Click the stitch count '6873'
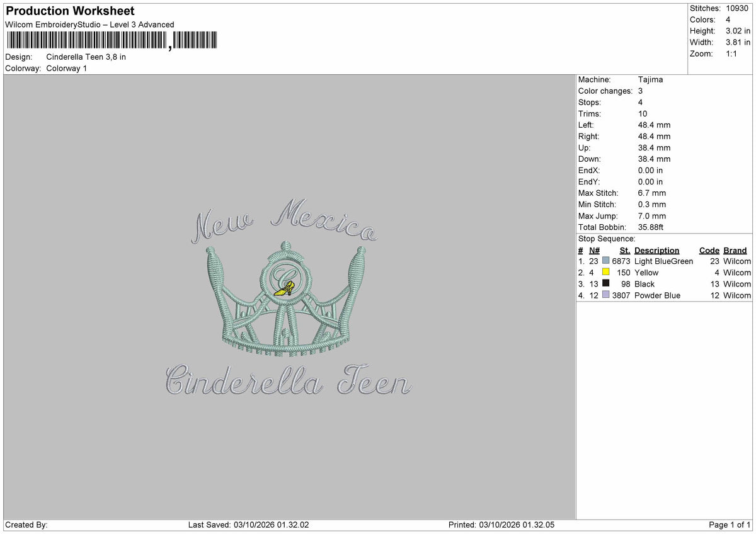756x534 pixels. [x=621, y=261]
